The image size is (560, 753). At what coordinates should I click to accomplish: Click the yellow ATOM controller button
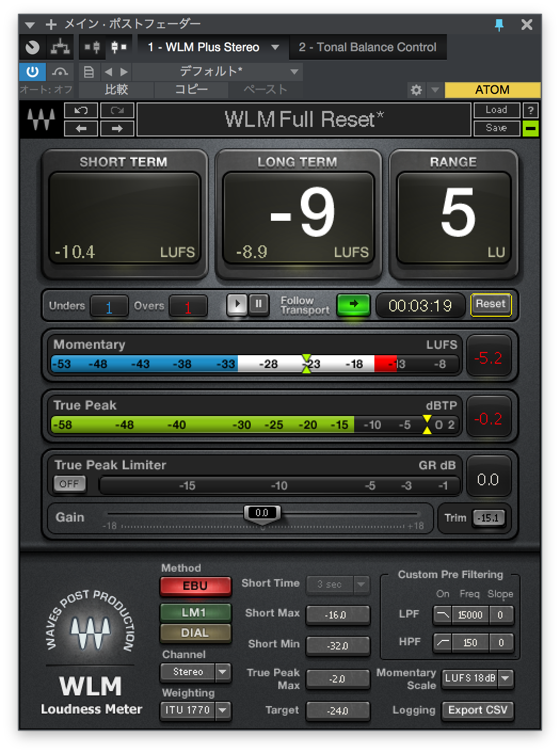pyautogui.click(x=492, y=90)
